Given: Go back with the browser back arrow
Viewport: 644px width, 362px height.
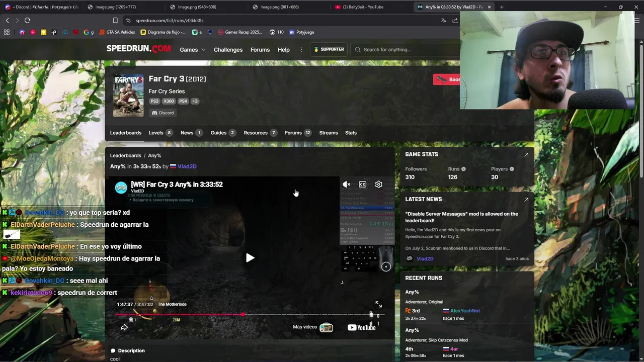Looking at the screenshot, I should 7,20.
